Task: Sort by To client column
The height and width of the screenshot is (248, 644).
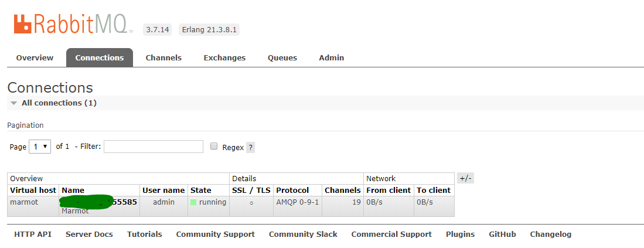Action: pyautogui.click(x=434, y=190)
